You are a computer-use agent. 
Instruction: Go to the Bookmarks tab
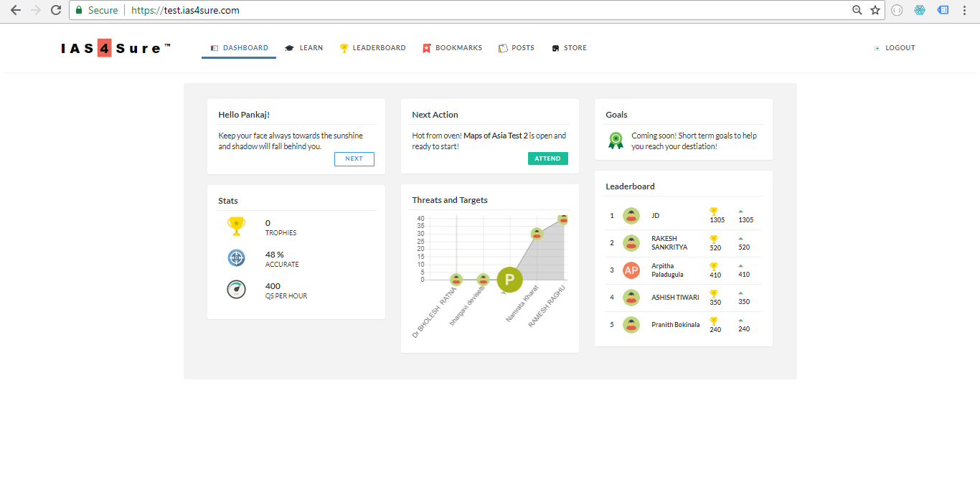(x=453, y=48)
